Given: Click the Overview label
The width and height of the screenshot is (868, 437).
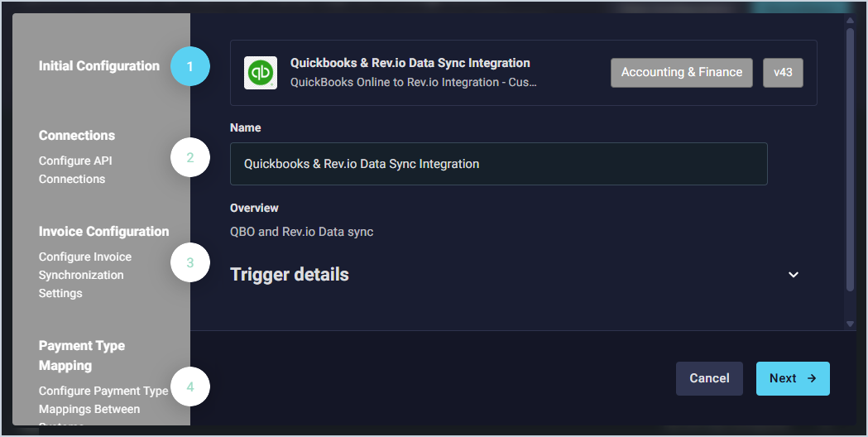Looking at the screenshot, I should click(x=254, y=209).
